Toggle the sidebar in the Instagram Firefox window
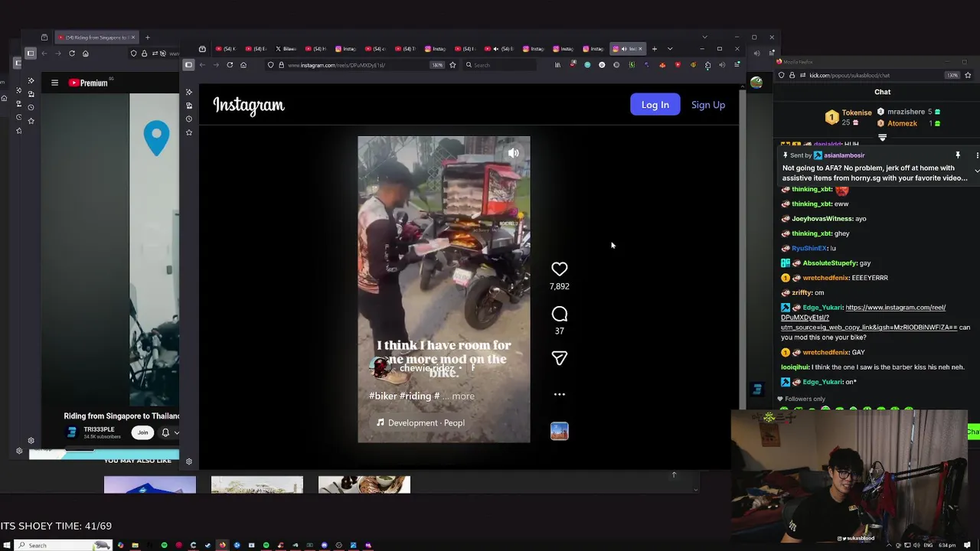The width and height of the screenshot is (980, 551). (x=188, y=65)
